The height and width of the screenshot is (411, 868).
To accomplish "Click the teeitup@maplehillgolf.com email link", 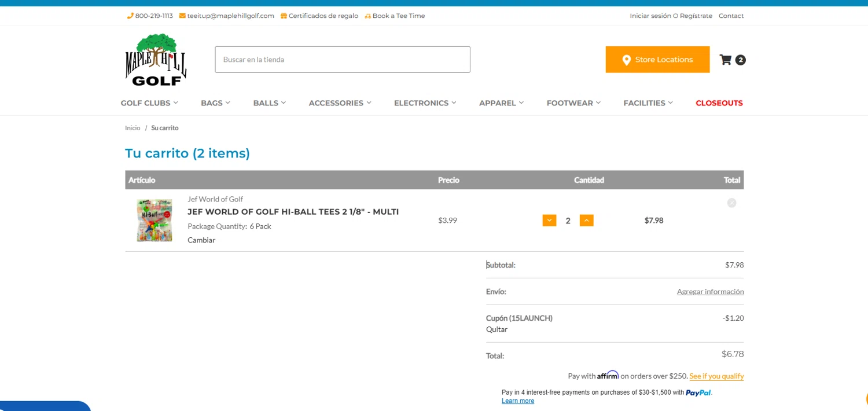I will coord(230,16).
